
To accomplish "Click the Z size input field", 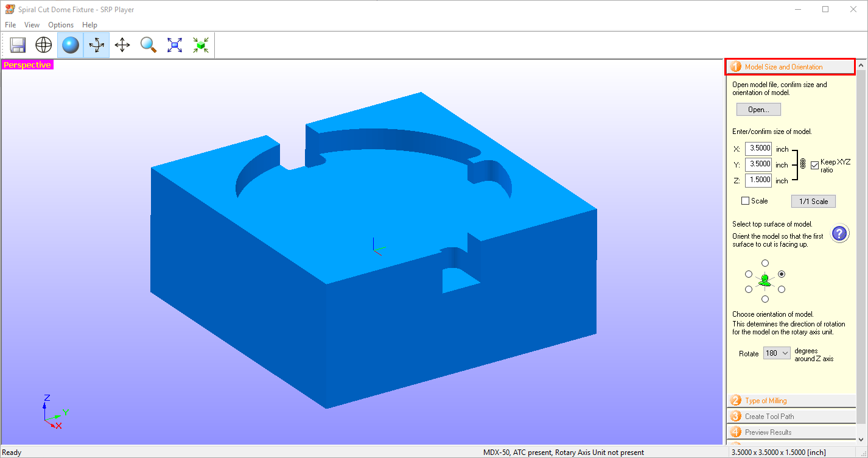I will [x=758, y=180].
